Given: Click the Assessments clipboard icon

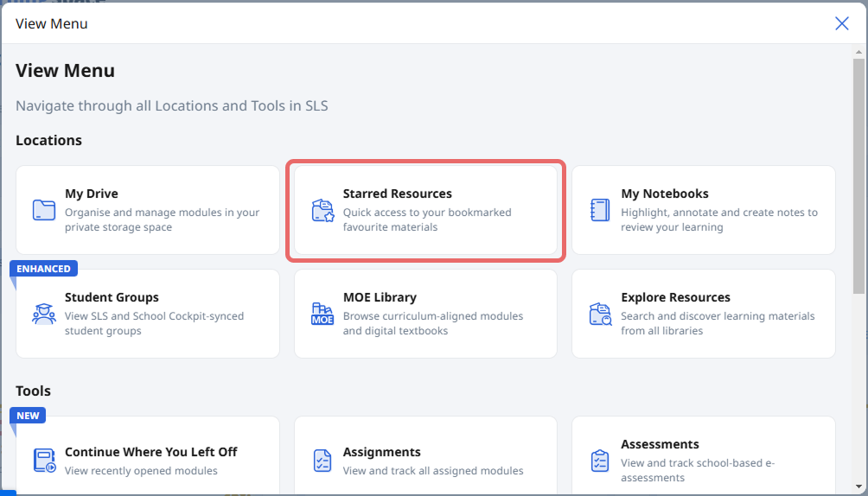Looking at the screenshot, I should click(600, 461).
